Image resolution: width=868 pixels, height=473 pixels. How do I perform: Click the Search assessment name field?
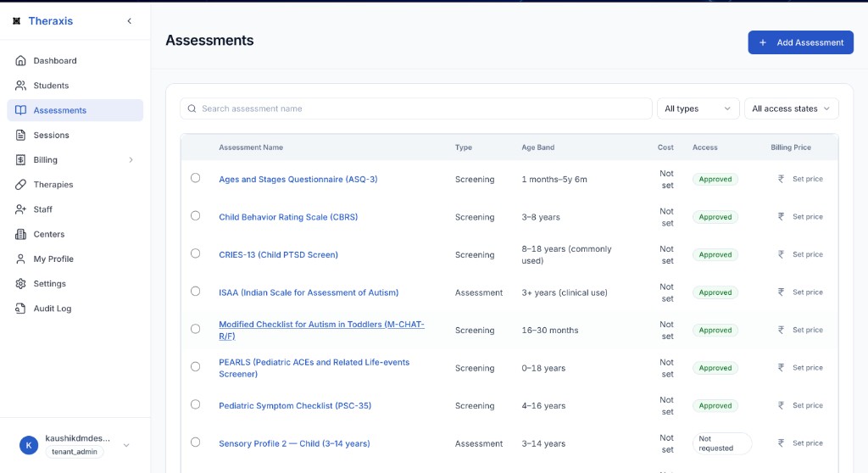click(415, 109)
